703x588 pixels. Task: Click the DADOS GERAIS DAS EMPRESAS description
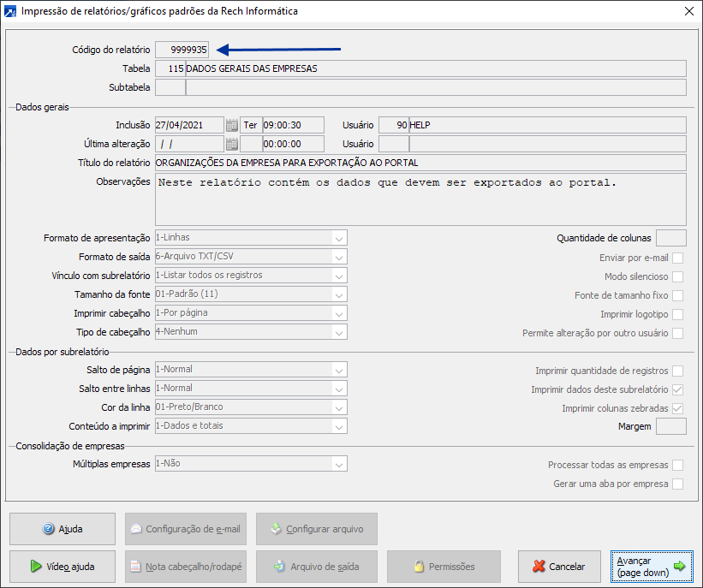point(436,68)
